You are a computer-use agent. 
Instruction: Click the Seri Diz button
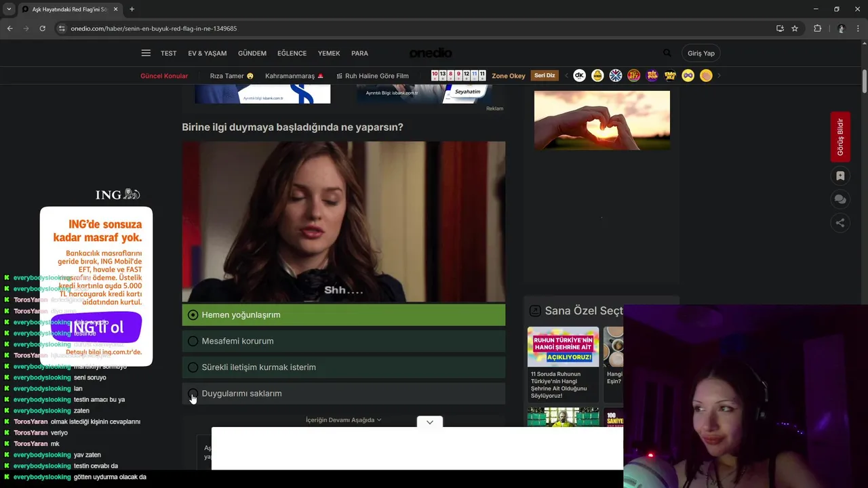pyautogui.click(x=545, y=76)
